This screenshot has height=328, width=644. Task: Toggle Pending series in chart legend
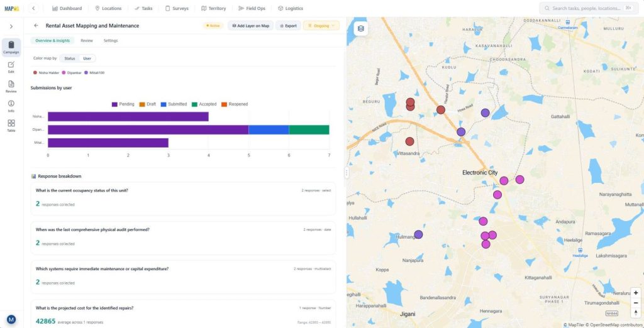click(123, 104)
